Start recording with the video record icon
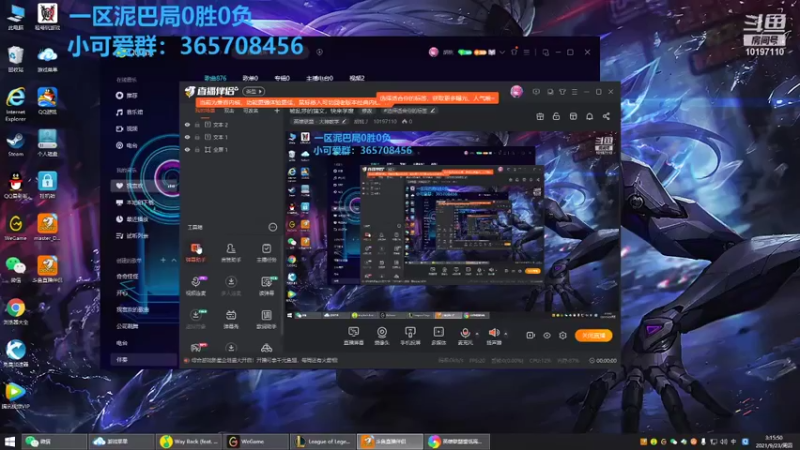The width and height of the screenshot is (800, 450). (530, 335)
